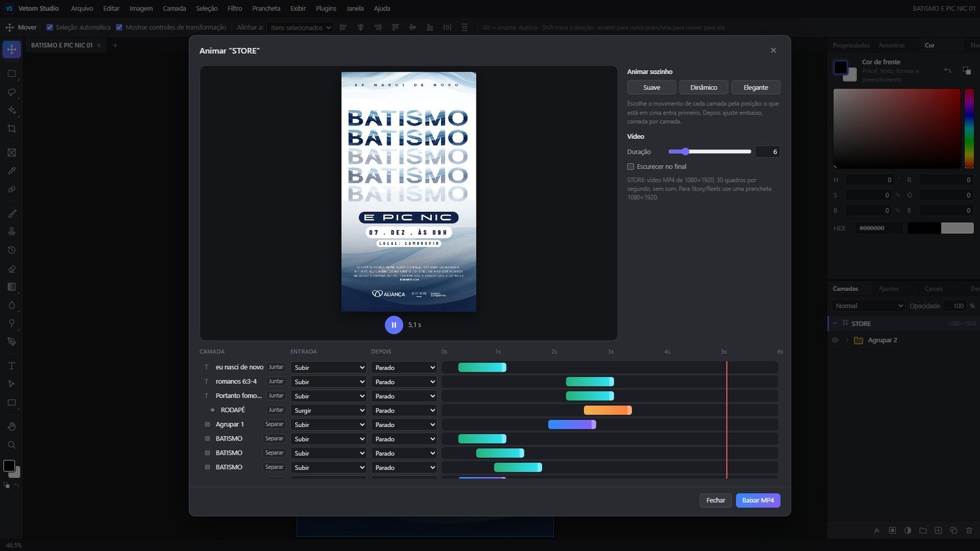Open the Prancheta menu
The width and height of the screenshot is (980, 551).
click(266, 9)
